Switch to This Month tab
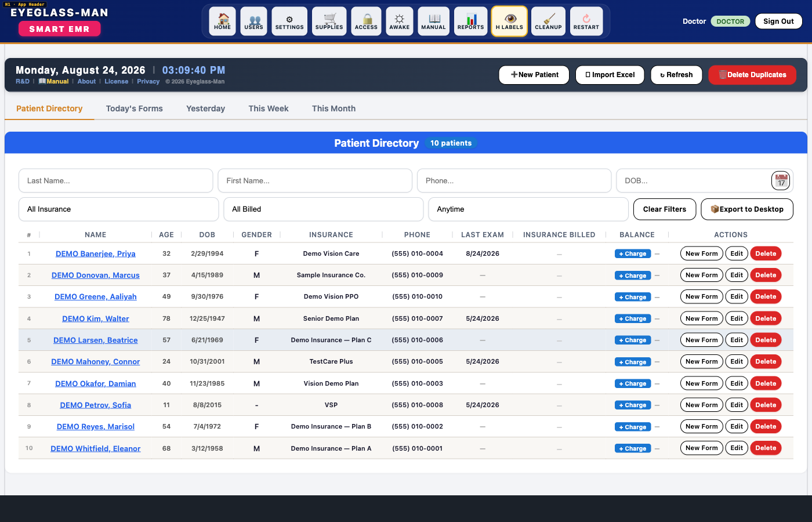 click(334, 108)
